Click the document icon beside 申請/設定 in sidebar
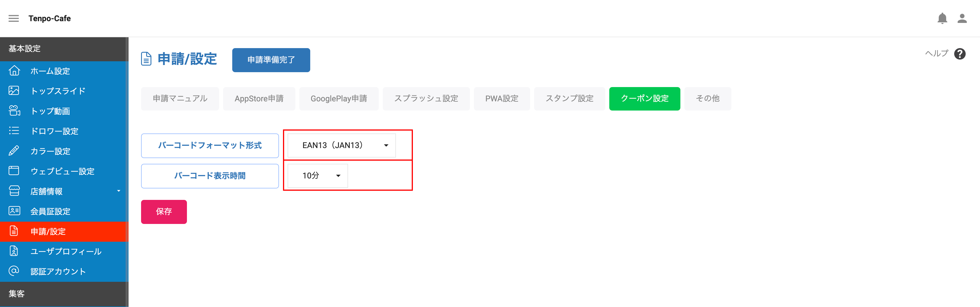980x307 pixels. tap(14, 231)
